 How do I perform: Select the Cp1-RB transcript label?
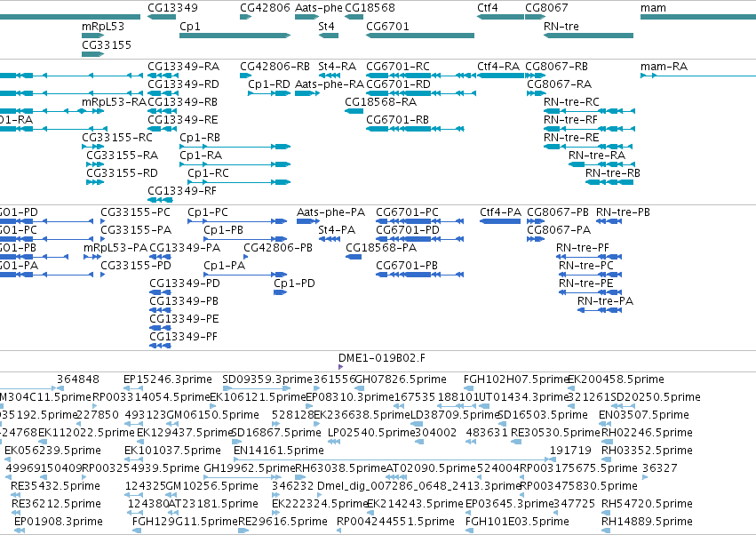[200, 138]
